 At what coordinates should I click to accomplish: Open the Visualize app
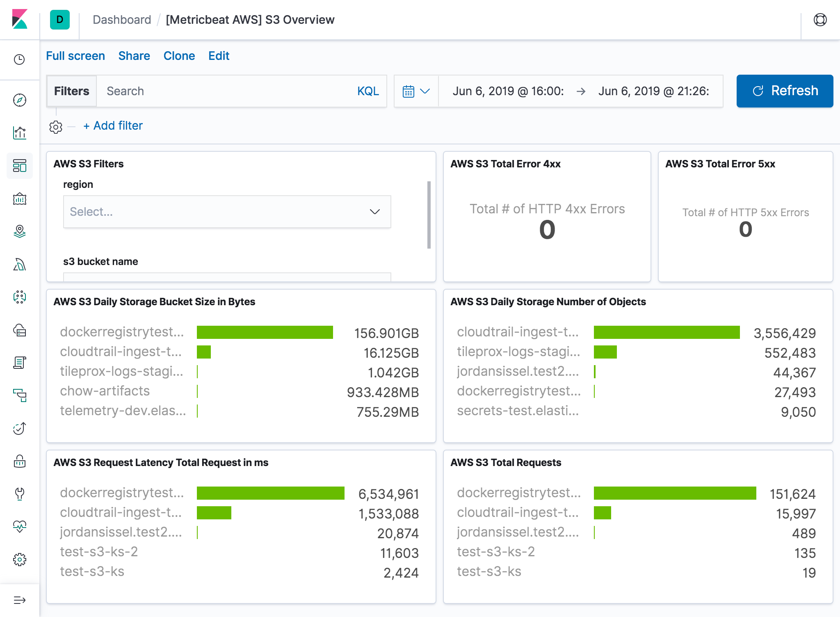(19, 133)
